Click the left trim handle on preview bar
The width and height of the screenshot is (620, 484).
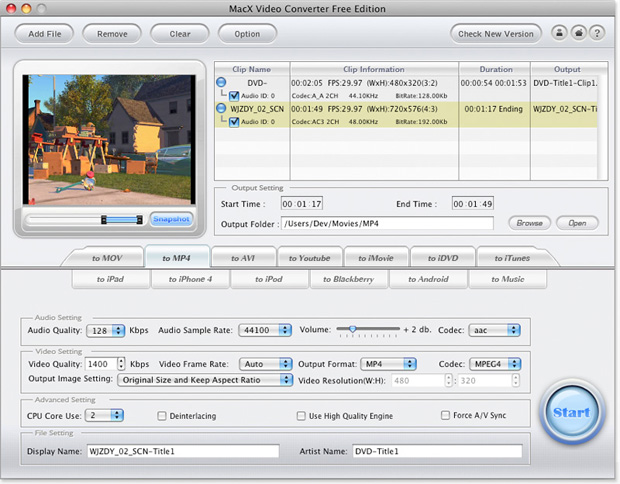[x=103, y=218]
